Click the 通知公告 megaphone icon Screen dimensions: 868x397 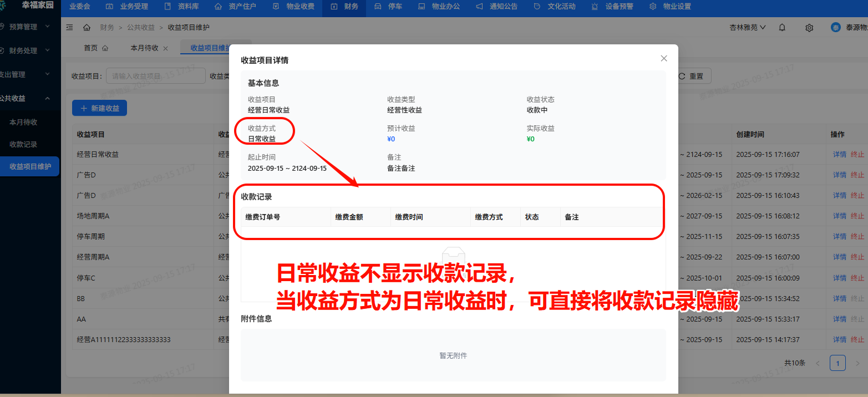(479, 7)
